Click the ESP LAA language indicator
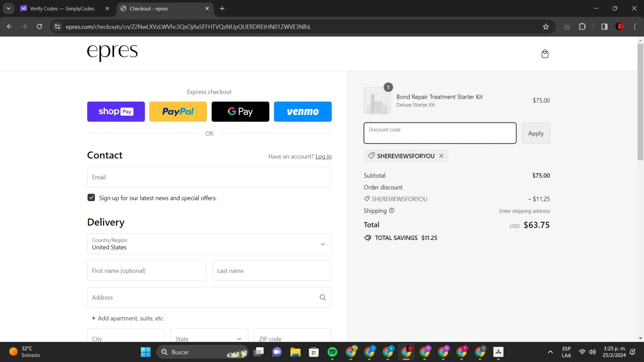This screenshot has width=644, height=362. (566, 352)
